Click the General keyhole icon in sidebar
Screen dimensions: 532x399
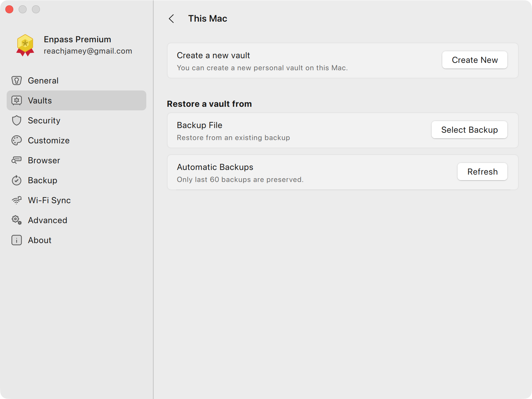[x=17, y=80]
